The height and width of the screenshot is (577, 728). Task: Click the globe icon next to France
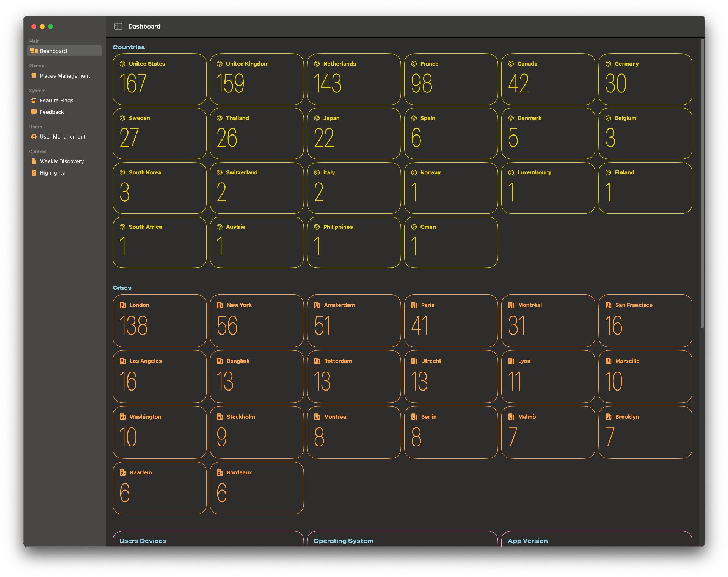coord(414,64)
